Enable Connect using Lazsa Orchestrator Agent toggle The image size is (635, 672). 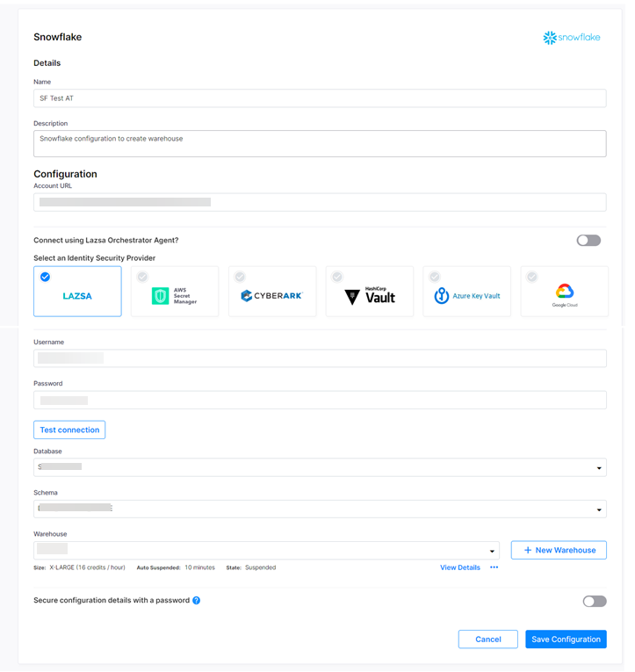click(x=588, y=241)
